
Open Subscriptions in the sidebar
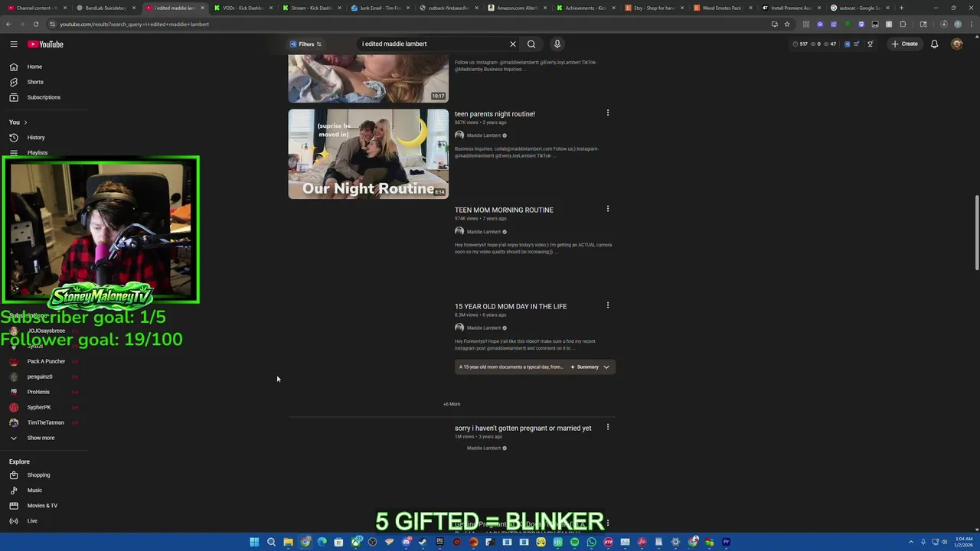tap(44, 97)
